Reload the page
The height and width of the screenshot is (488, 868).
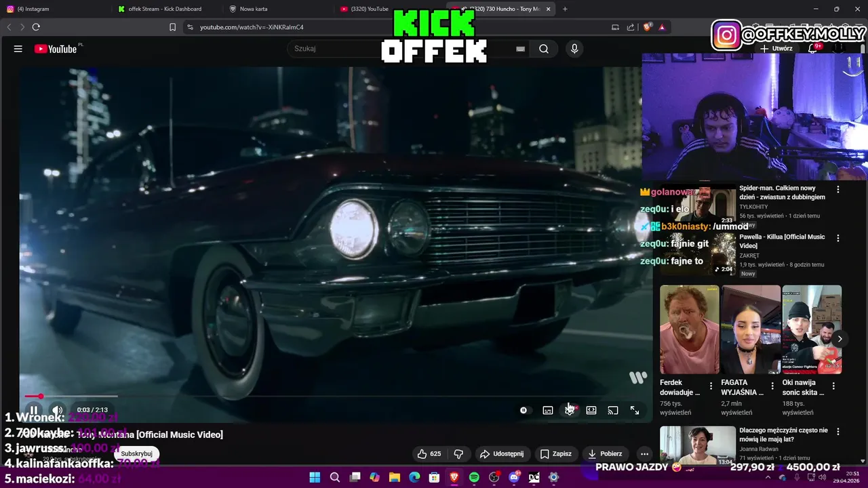[36, 27]
